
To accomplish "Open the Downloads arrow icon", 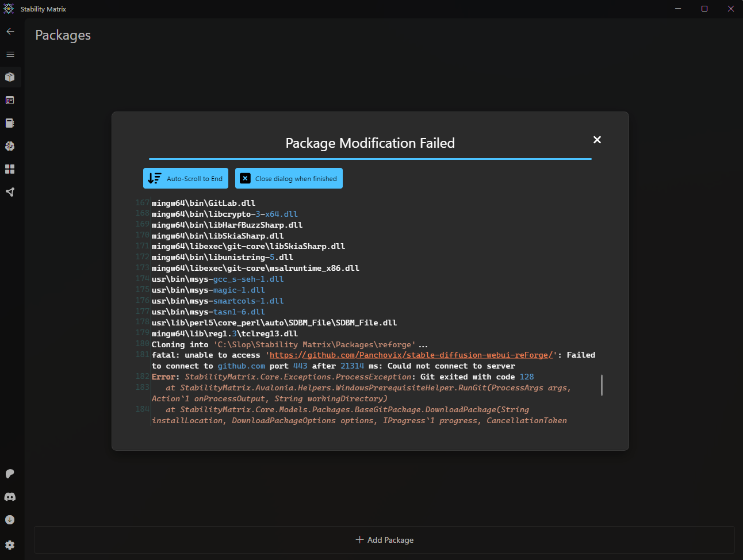I will (x=10, y=520).
